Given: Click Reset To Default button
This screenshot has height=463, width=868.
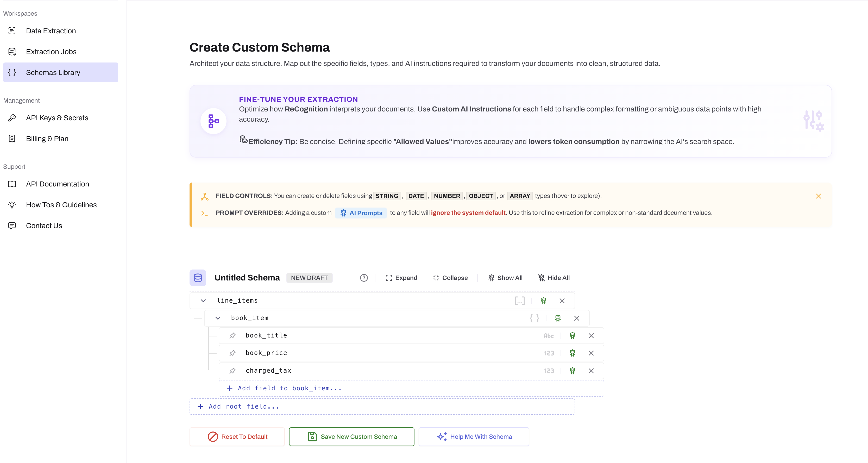Looking at the screenshot, I should [x=237, y=437].
